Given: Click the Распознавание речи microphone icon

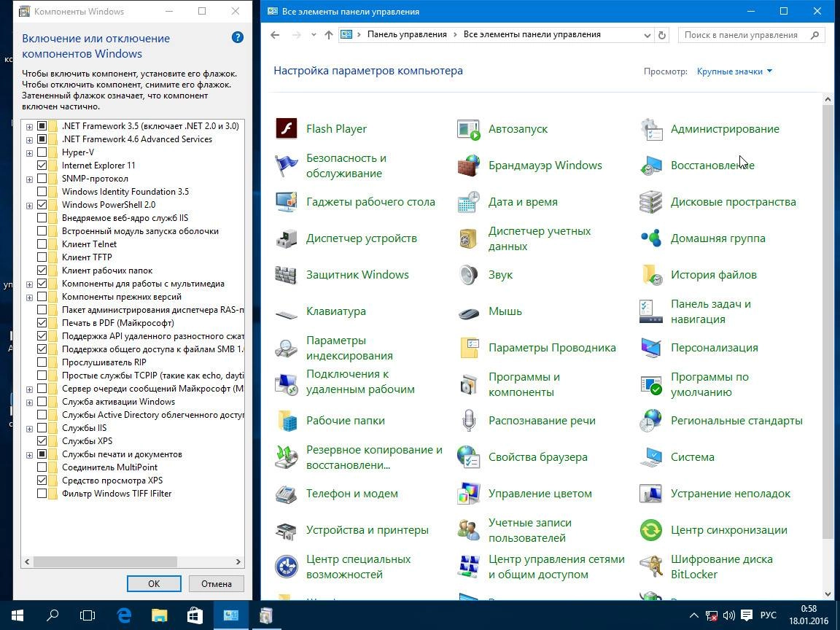Looking at the screenshot, I should pos(468,421).
